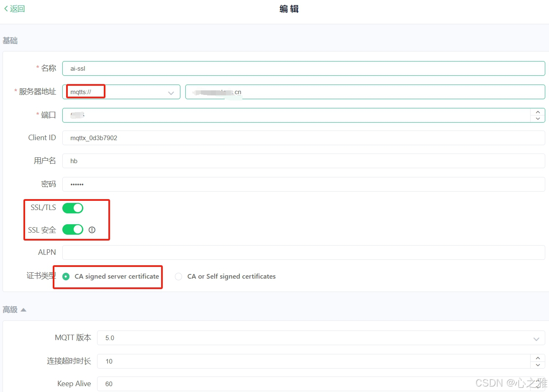Toggle the SSL/TLS switch
Viewport: 549px width, 392px height.
tap(73, 208)
